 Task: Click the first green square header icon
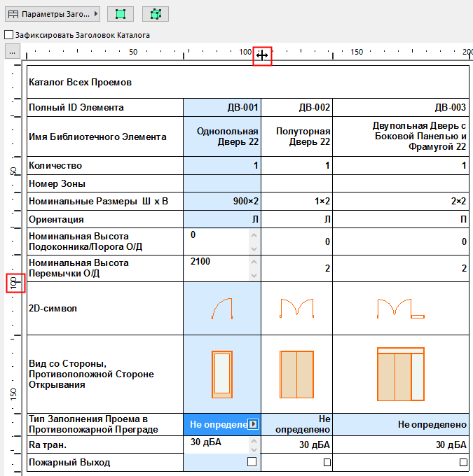click(x=121, y=14)
